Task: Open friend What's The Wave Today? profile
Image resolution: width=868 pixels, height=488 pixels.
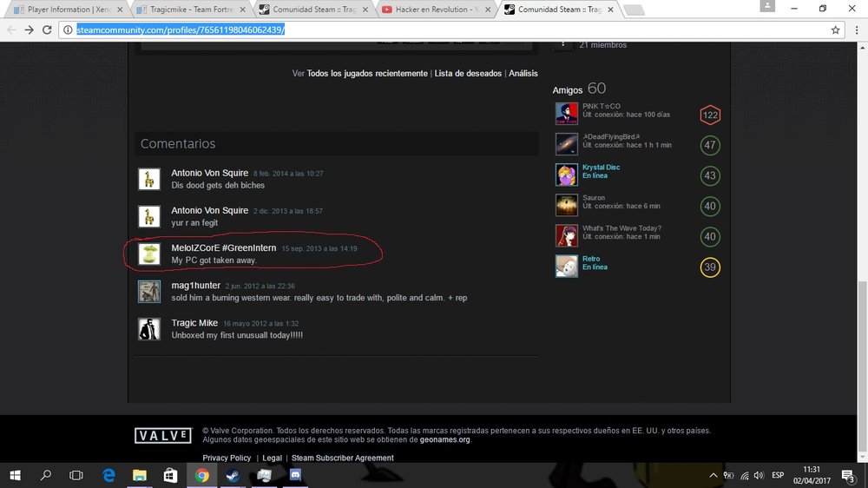Action: pos(621,228)
